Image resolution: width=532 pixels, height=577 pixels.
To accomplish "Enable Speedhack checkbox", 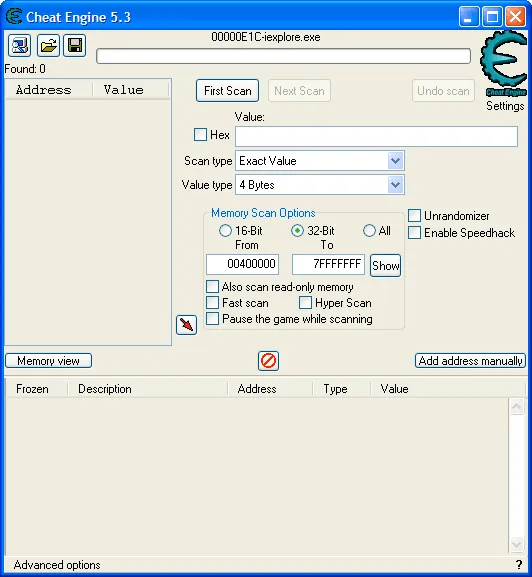I will point(415,233).
